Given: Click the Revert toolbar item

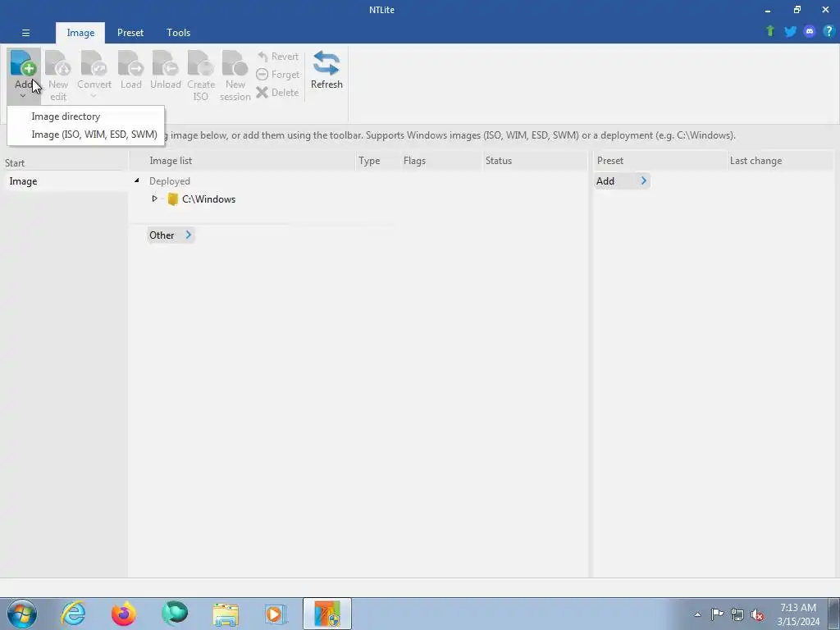Looking at the screenshot, I should (x=277, y=57).
